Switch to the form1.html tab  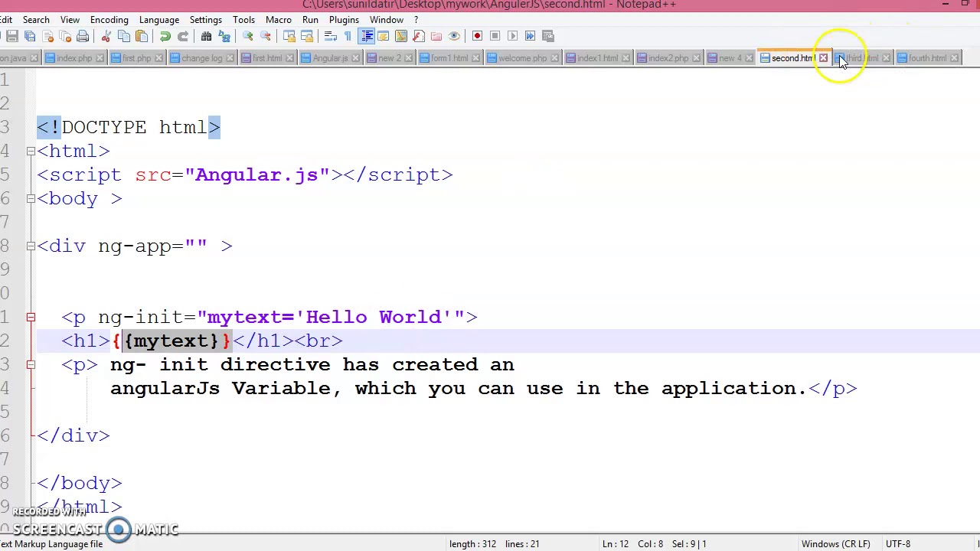click(449, 58)
